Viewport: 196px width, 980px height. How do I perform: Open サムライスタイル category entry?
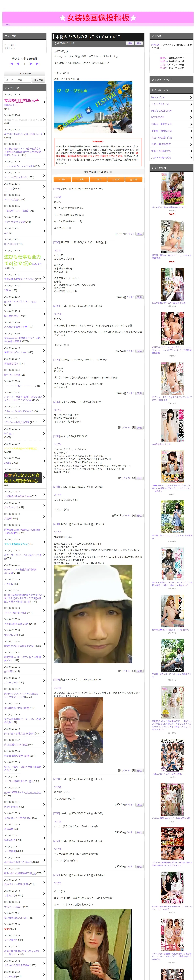click(x=171, y=104)
